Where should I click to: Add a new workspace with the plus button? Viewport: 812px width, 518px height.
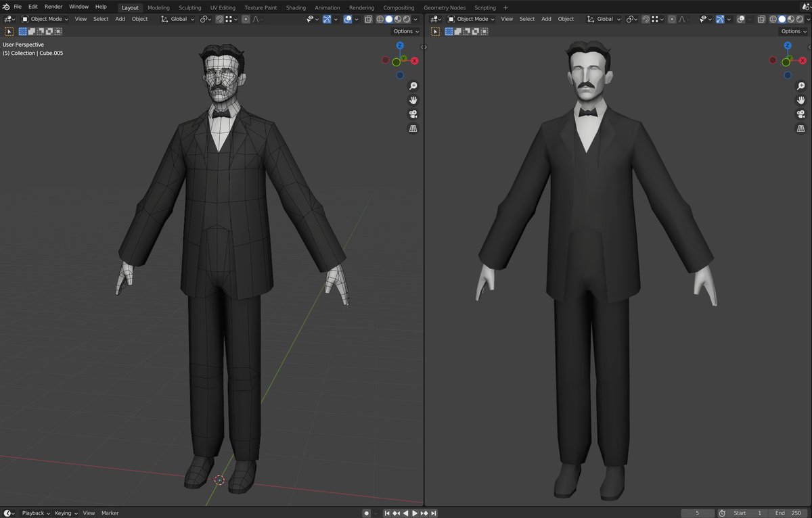pyautogui.click(x=505, y=7)
